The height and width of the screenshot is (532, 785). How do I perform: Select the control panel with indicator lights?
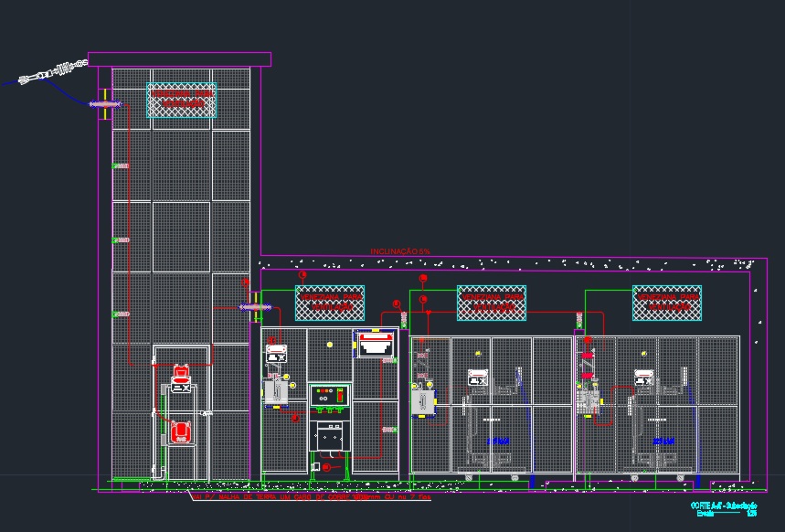pyautogui.click(x=329, y=396)
